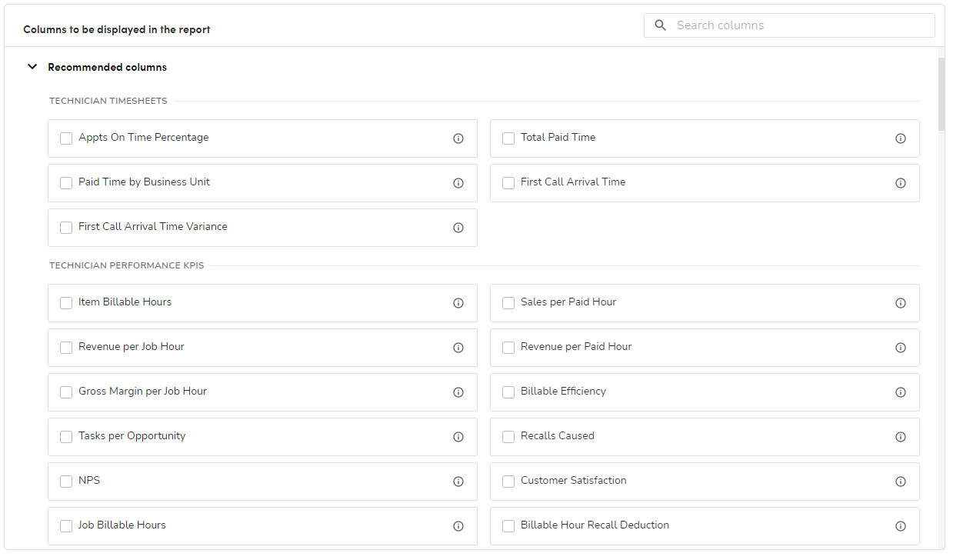Check the Appts On Time Percentage box
This screenshot has width=953, height=560.
point(66,138)
